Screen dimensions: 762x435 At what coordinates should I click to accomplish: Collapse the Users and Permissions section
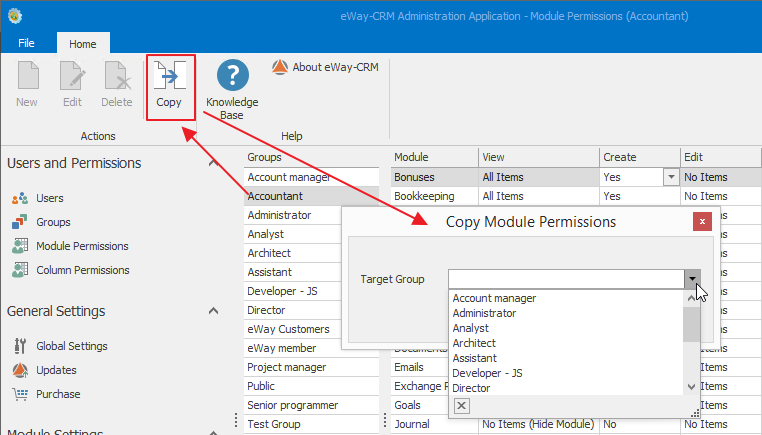(213, 163)
